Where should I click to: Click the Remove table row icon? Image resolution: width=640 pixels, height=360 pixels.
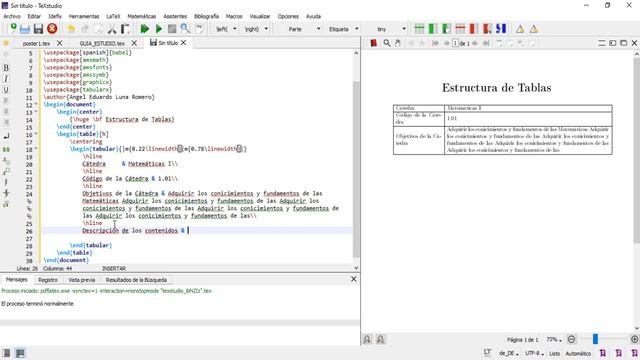tap(460, 29)
